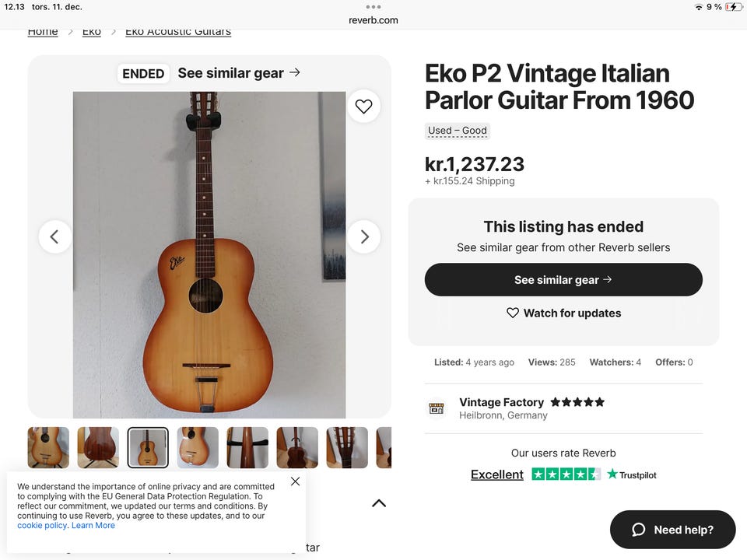Select the first guitar thumbnail
Image resolution: width=747 pixels, height=560 pixels.
(48, 447)
